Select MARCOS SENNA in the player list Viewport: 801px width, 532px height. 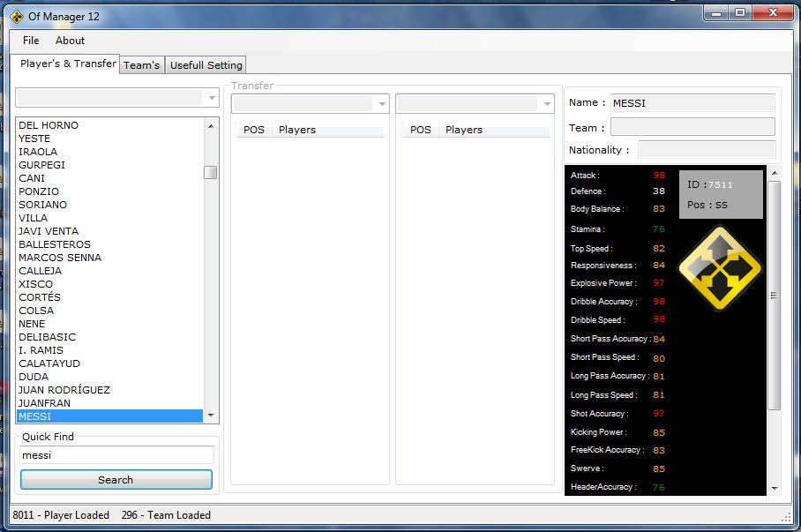click(60, 258)
